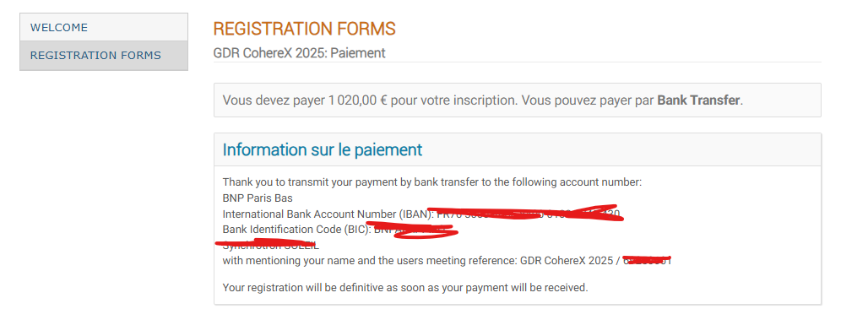This screenshot has height=336, width=868.
Task: Open the WELCOME sidebar menu item
Action: [x=104, y=27]
